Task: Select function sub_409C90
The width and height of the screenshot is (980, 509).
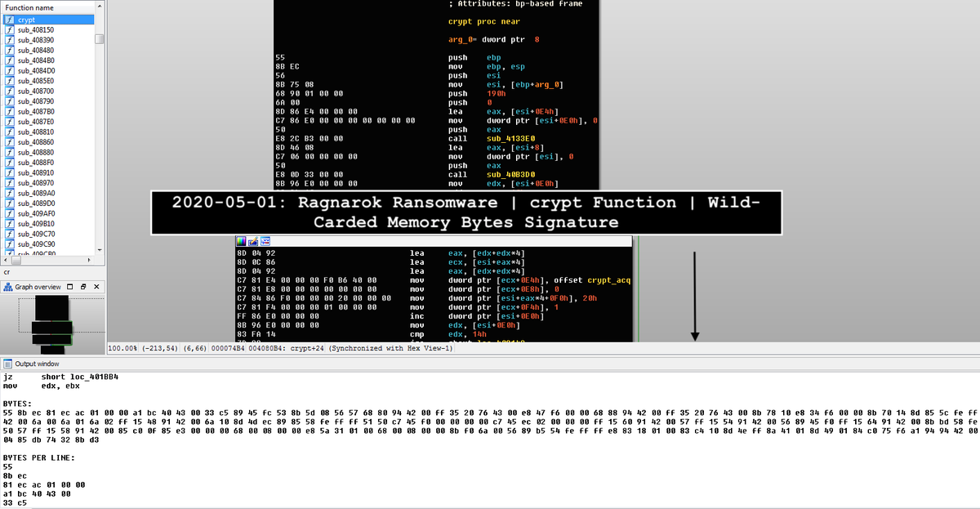Action: click(49, 244)
